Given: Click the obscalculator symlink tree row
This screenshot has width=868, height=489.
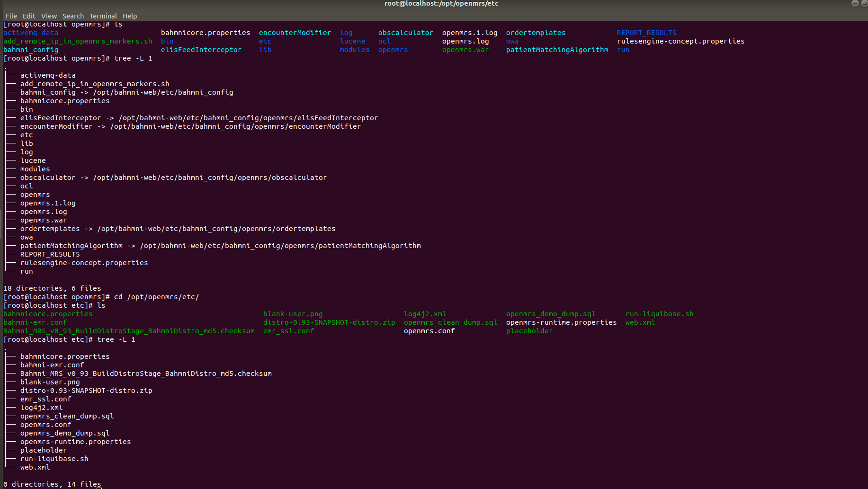Looking at the screenshot, I should click(x=173, y=178).
